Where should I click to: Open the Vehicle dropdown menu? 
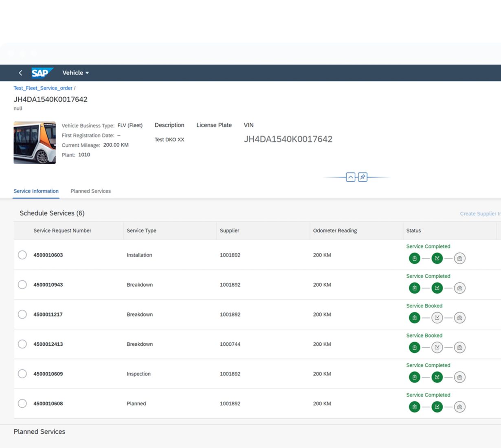point(75,73)
